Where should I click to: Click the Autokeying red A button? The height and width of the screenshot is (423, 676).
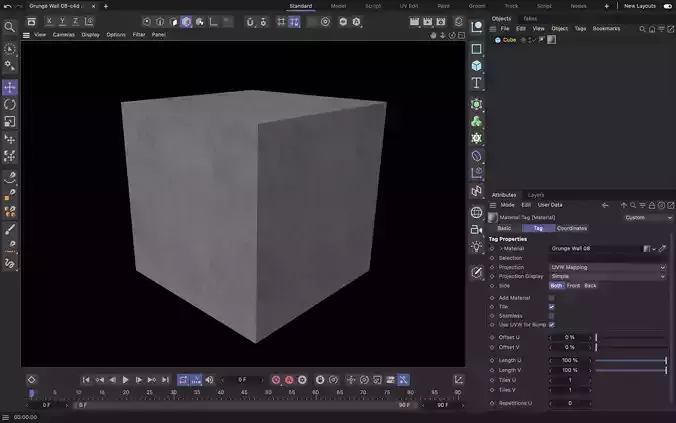[x=289, y=380]
